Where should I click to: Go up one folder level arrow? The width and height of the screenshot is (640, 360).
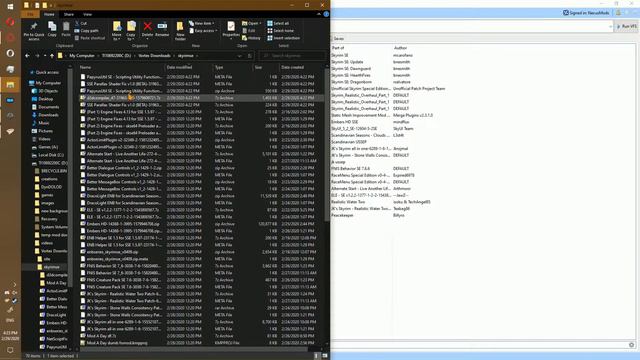52,56
